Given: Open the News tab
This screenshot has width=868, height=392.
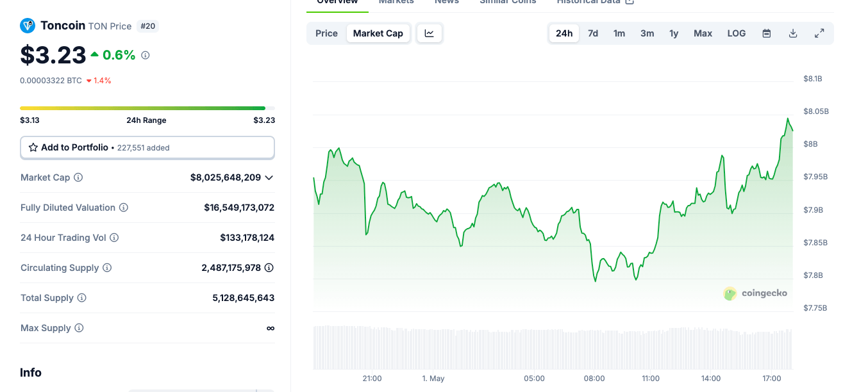Looking at the screenshot, I should tap(446, 3).
